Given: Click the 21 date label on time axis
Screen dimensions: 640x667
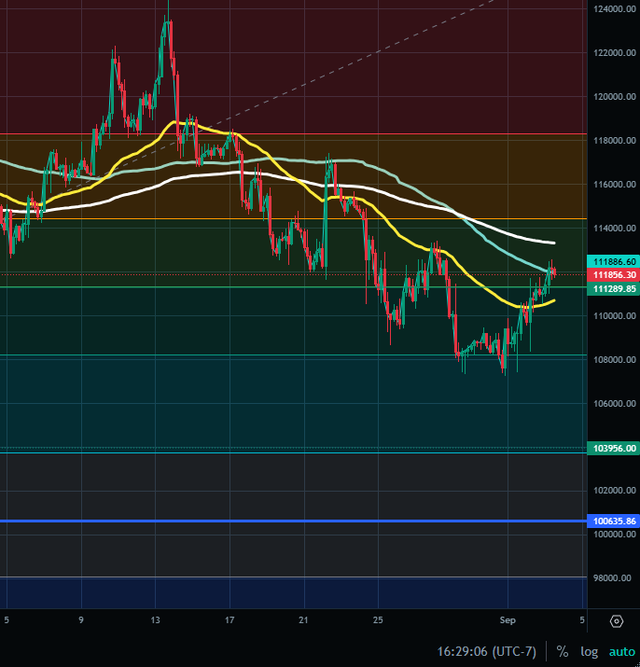Looking at the screenshot, I should (x=304, y=620).
